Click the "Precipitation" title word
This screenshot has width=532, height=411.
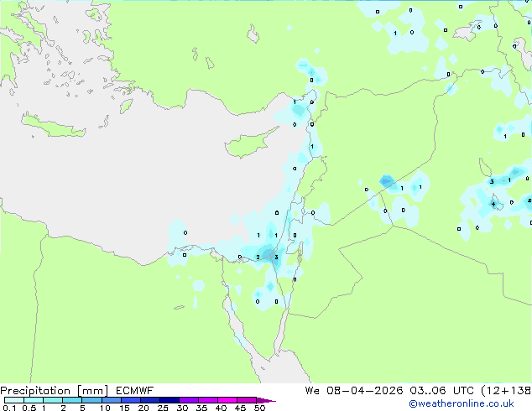35,391
